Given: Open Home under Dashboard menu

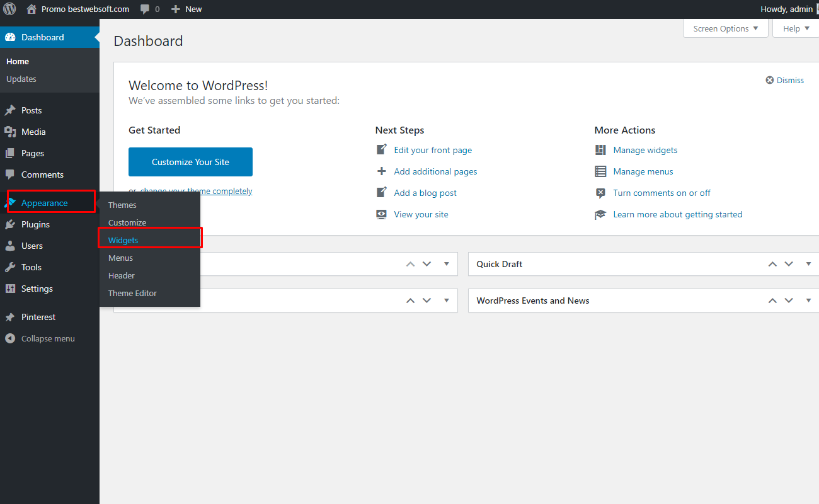Looking at the screenshot, I should pos(18,61).
